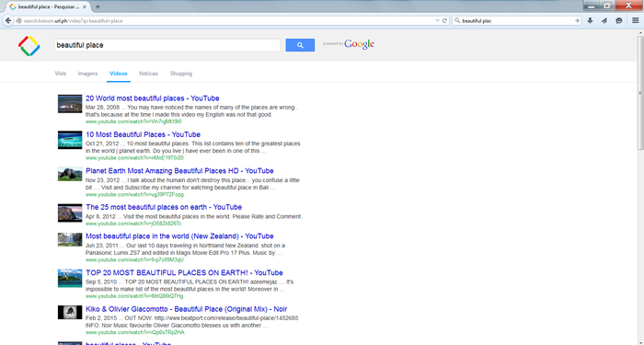This screenshot has height=345, width=644.
Task: Click the beautiful place search input
Action: 167,45
